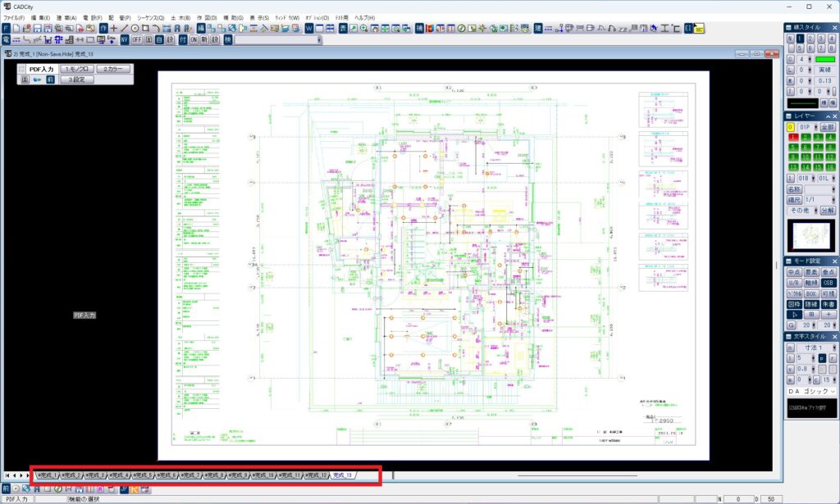Click the new file icon

[x=16, y=29]
